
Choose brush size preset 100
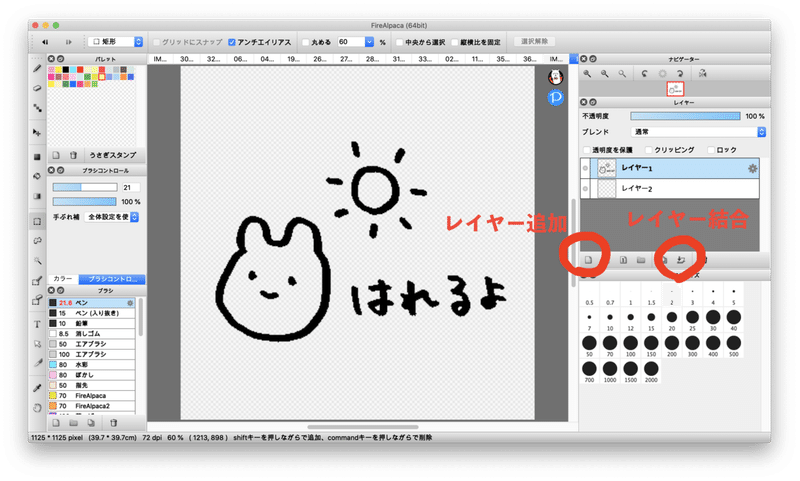631,345
